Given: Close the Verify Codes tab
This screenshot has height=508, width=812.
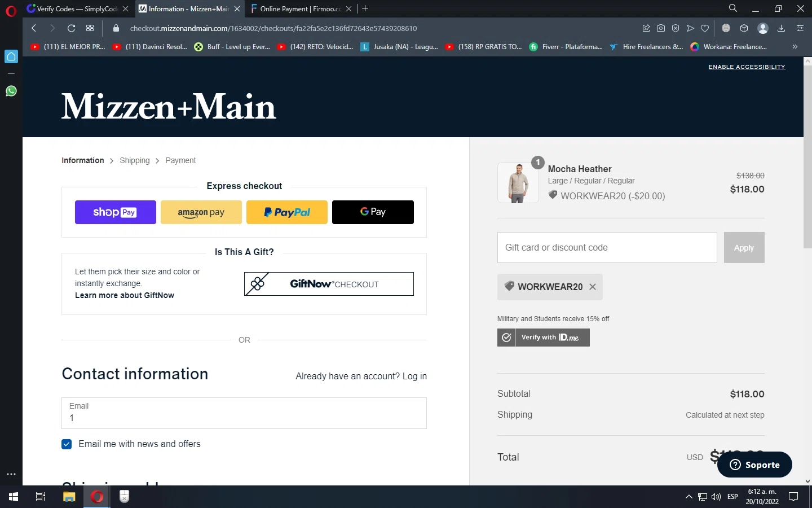Looking at the screenshot, I should 125,8.
